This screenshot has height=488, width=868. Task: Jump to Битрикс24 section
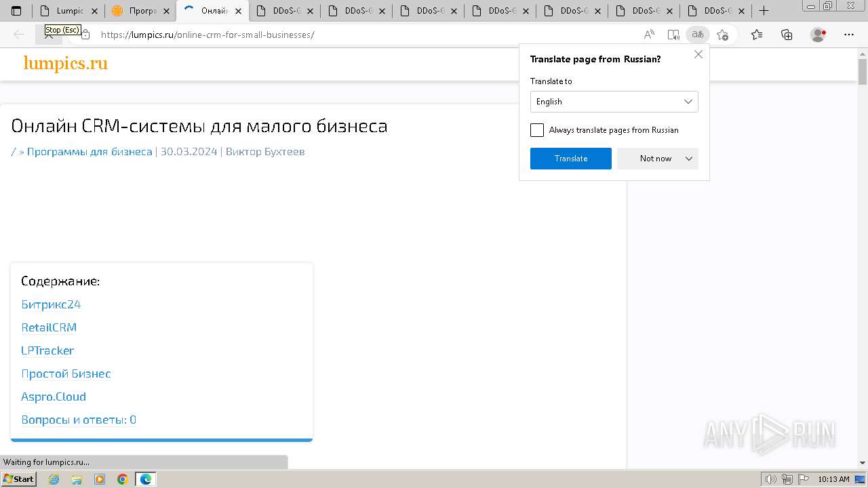(51, 304)
